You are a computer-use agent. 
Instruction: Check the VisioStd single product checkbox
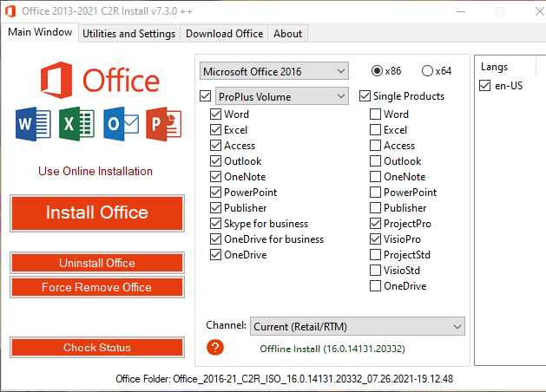pyautogui.click(x=375, y=271)
